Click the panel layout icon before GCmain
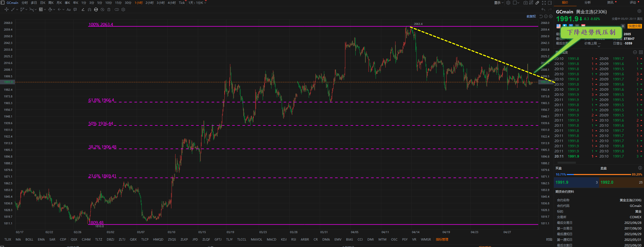This screenshot has height=247, width=644. [x=3, y=3]
